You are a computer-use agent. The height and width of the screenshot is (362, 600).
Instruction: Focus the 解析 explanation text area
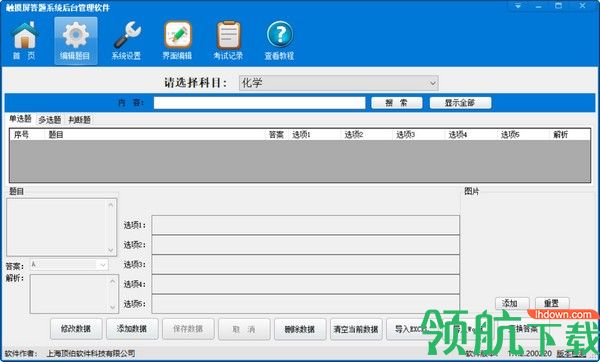pos(74,294)
